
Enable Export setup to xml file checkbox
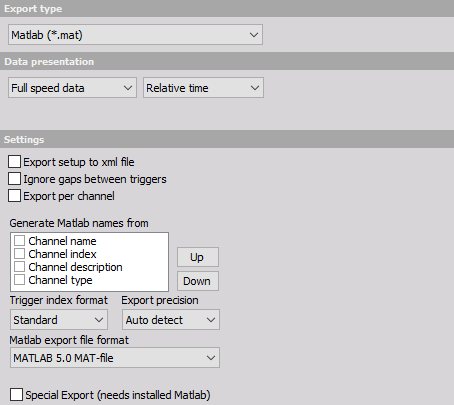(x=14, y=162)
